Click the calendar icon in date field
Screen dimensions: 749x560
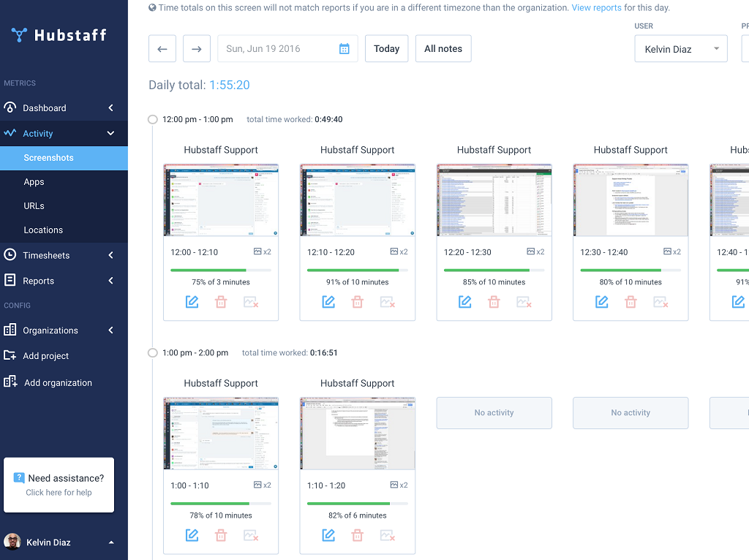345,49
